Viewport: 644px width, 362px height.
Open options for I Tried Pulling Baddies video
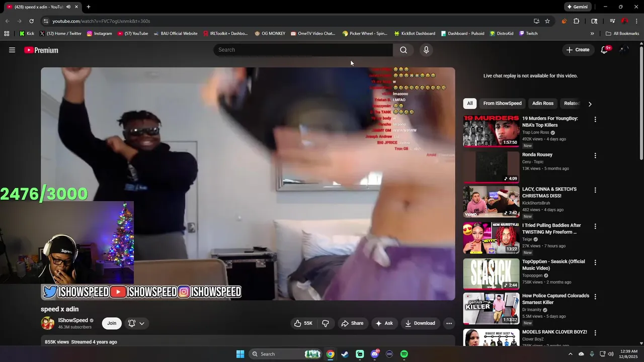click(595, 226)
